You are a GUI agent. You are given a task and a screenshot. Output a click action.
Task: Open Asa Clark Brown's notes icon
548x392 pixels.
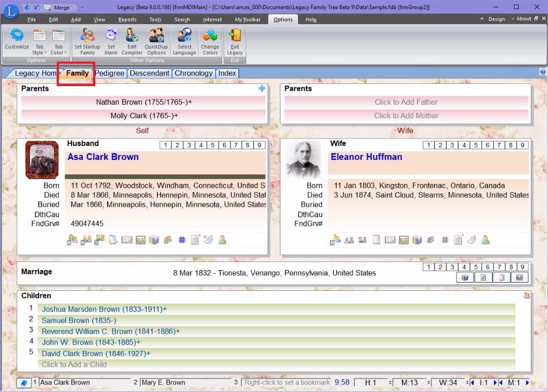(113, 240)
